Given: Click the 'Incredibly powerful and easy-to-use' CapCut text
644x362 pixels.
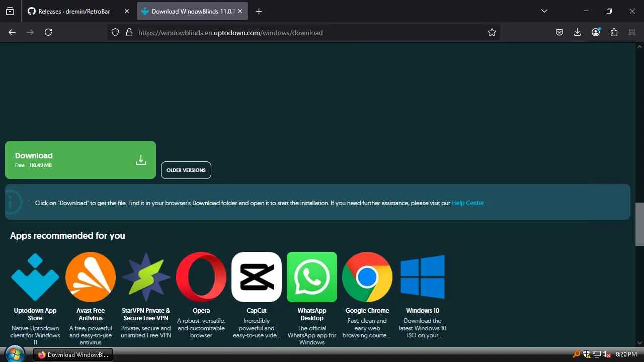Looking at the screenshot, I should click(257, 328).
